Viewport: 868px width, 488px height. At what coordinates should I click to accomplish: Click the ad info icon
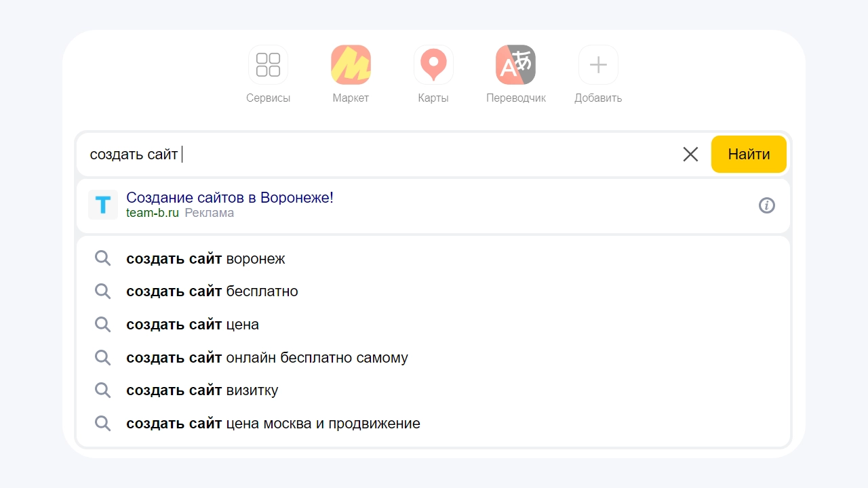766,205
